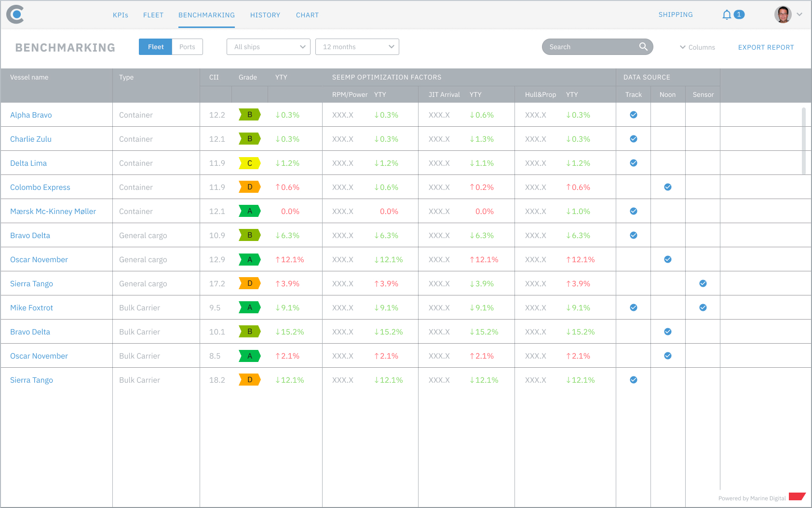Switch to the HISTORY tab
Screen dimensions: 812x508
point(265,15)
